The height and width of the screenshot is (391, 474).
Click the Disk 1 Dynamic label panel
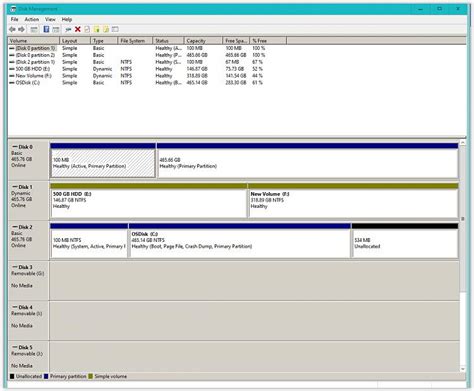click(29, 200)
